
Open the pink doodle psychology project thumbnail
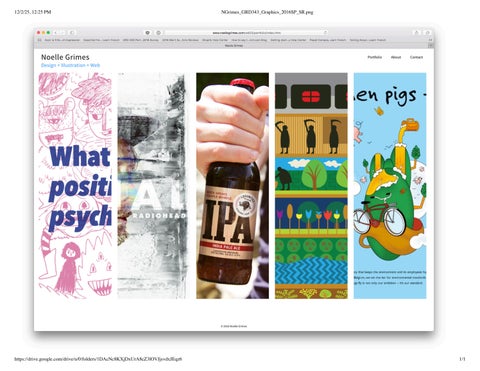[x=75, y=186]
